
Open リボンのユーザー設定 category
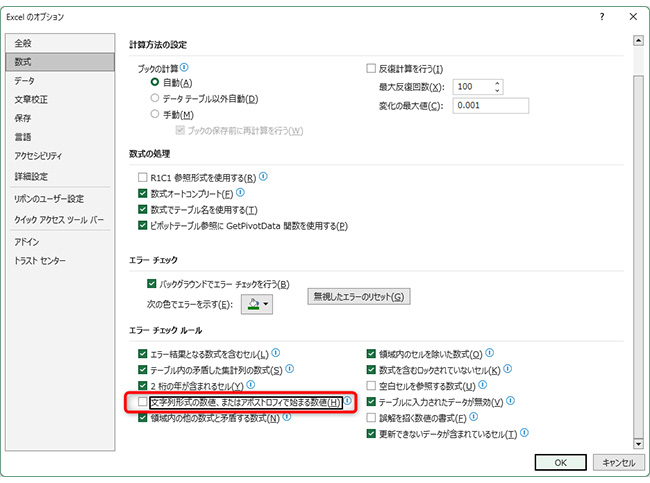[60, 199]
